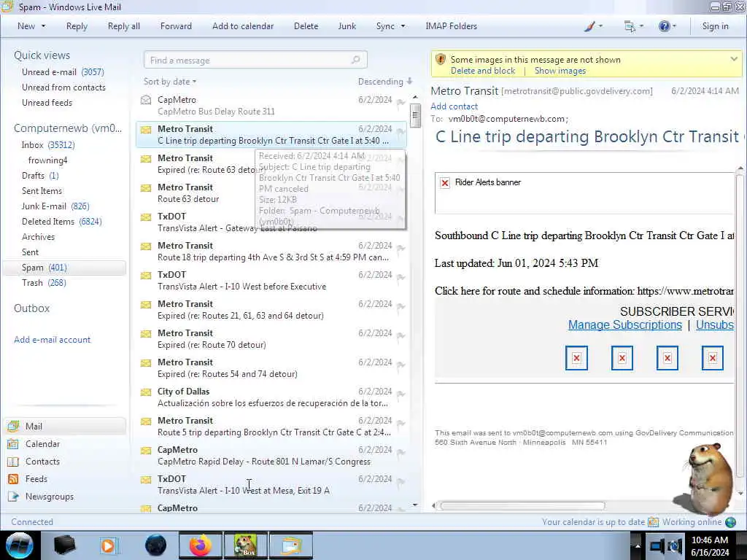747x560 pixels.
Task: Click Manage Subscriptions link
Action: (x=624, y=324)
